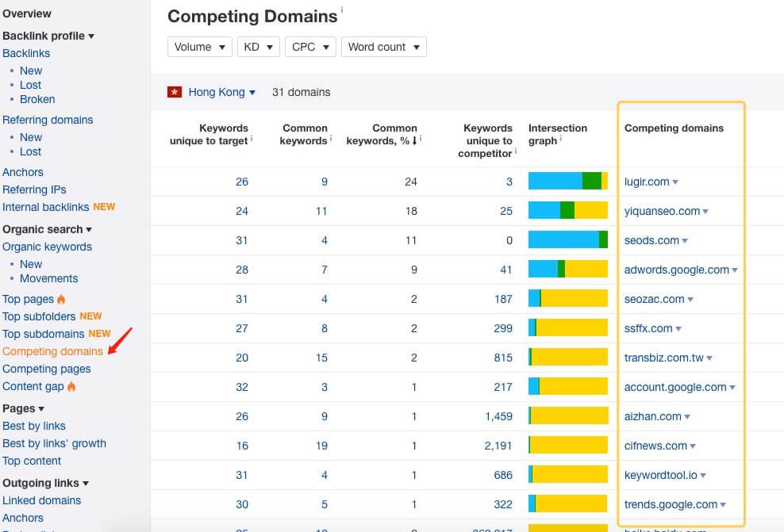Expand seods.com domain dropdown arrow
This screenshot has height=532, width=784.
pyautogui.click(x=685, y=241)
